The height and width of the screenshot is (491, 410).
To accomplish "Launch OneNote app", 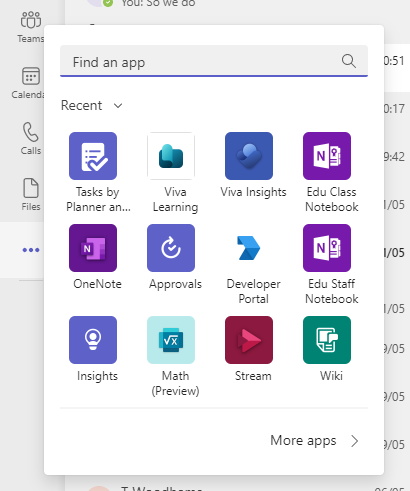I will 93,248.
